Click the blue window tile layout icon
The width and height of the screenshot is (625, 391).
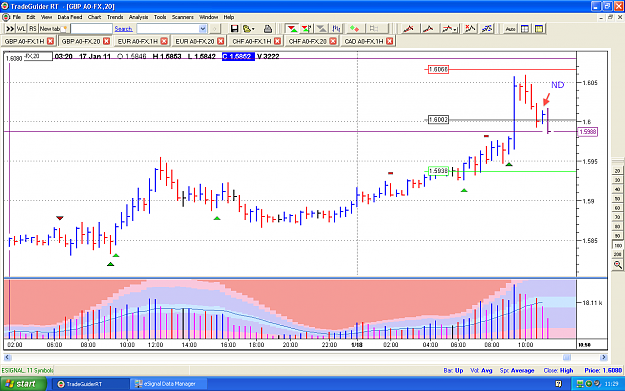tap(525, 29)
